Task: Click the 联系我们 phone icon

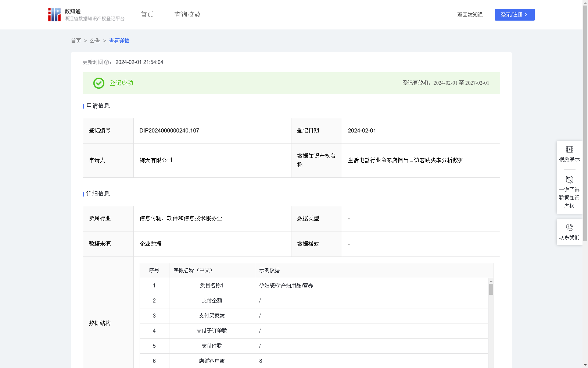Action: coord(569,227)
